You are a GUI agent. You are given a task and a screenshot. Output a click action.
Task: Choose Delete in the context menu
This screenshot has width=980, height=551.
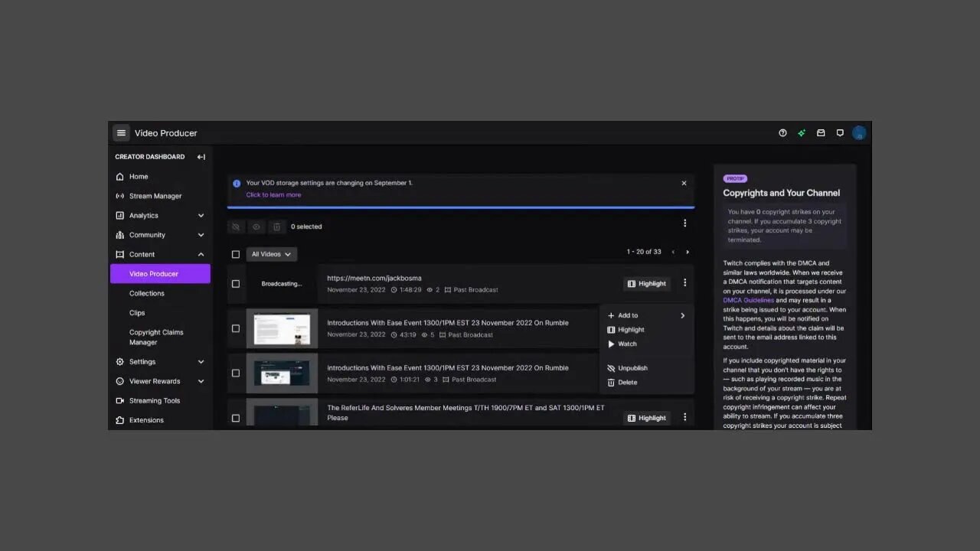646,383
